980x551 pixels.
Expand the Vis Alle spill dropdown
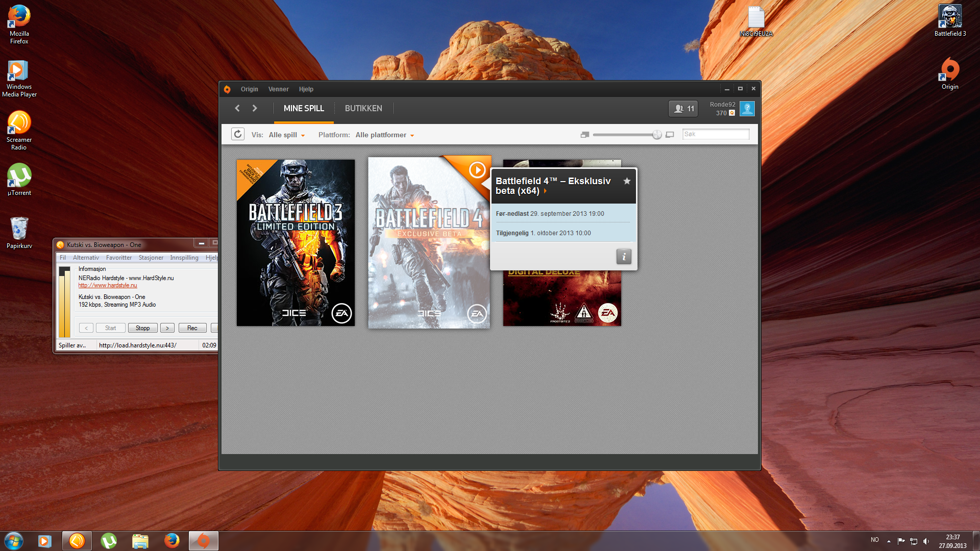[x=287, y=135]
